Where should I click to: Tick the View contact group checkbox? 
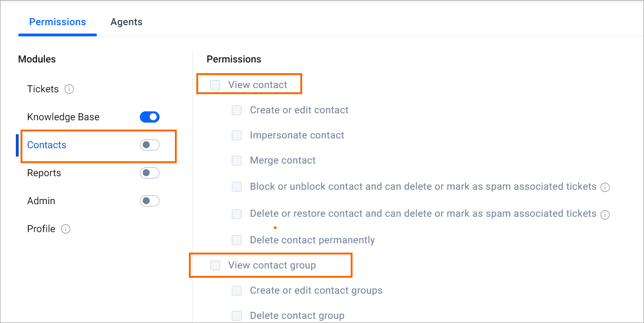(215, 265)
